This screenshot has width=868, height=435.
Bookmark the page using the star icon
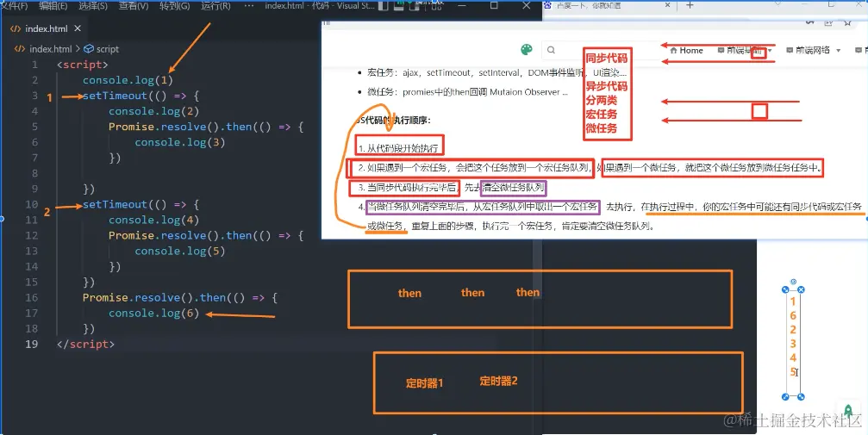pyautogui.click(x=847, y=22)
